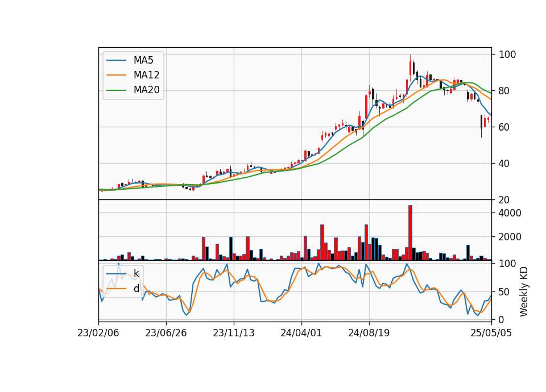
Task: Click the KD axis label 50
Action: click(x=504, y=292)
